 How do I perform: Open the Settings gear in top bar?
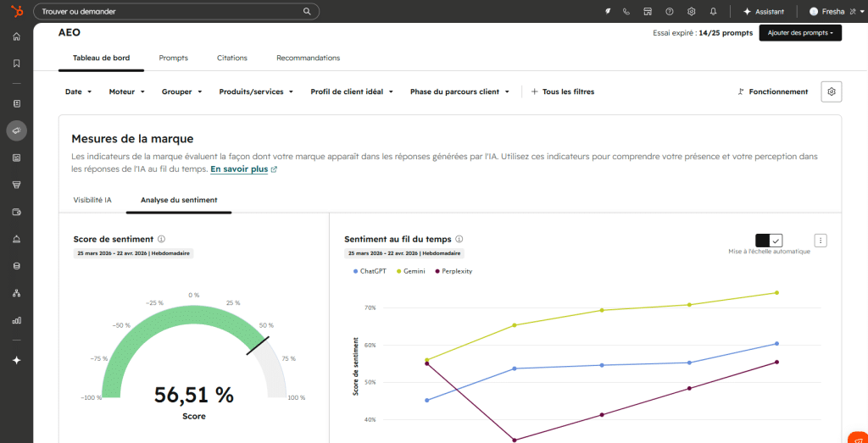[x=691, y=11]
